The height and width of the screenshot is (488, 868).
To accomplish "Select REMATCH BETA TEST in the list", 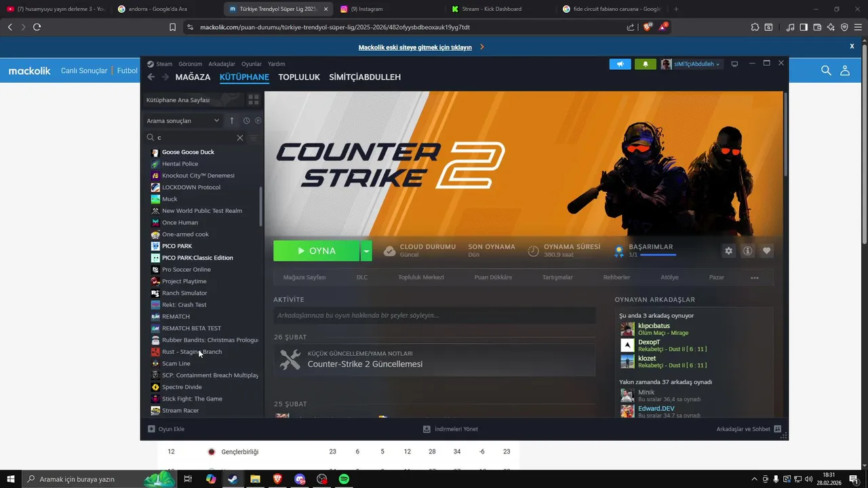I will coord(191,328).
